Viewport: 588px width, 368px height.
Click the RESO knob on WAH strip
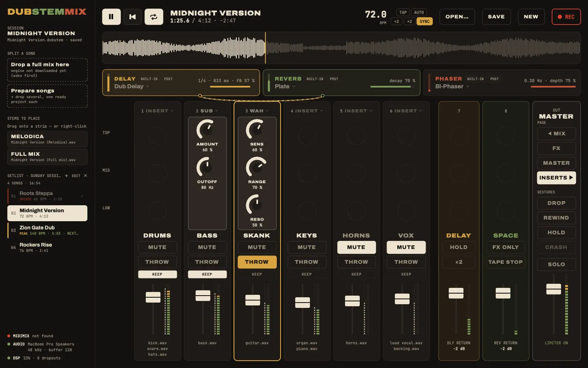tap(256, 204)
